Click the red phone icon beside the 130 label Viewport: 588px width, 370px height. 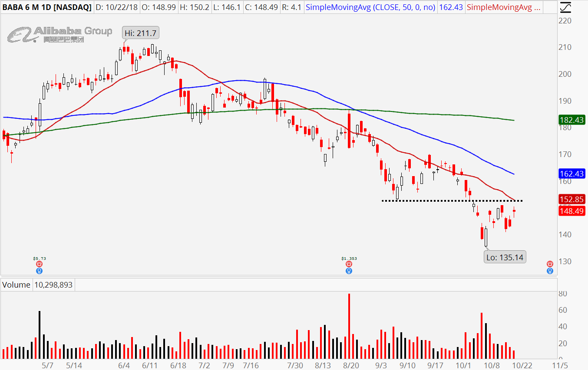(550, 264)
